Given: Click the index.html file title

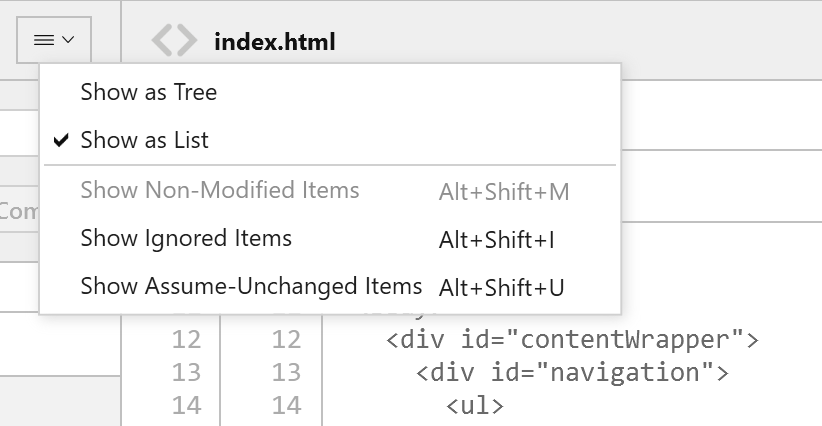Looking at the screenshot, I should pyautogui.click(x=274, y=42).
